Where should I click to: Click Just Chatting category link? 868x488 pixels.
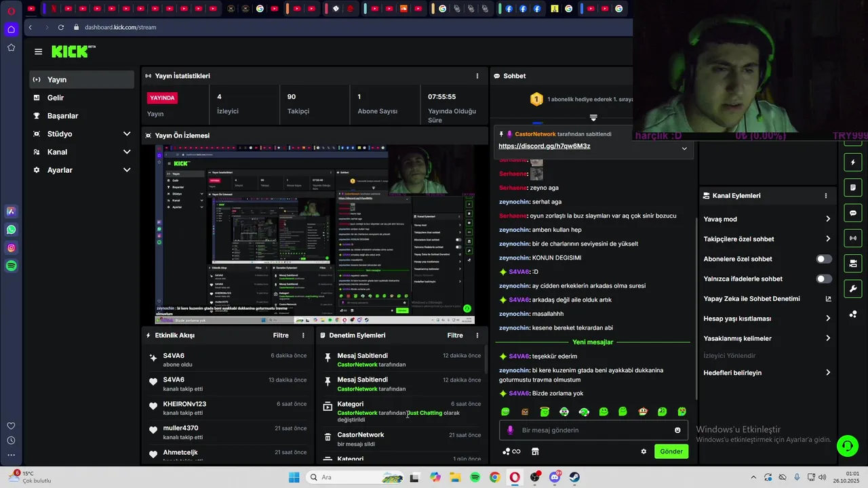pos(425,413)
